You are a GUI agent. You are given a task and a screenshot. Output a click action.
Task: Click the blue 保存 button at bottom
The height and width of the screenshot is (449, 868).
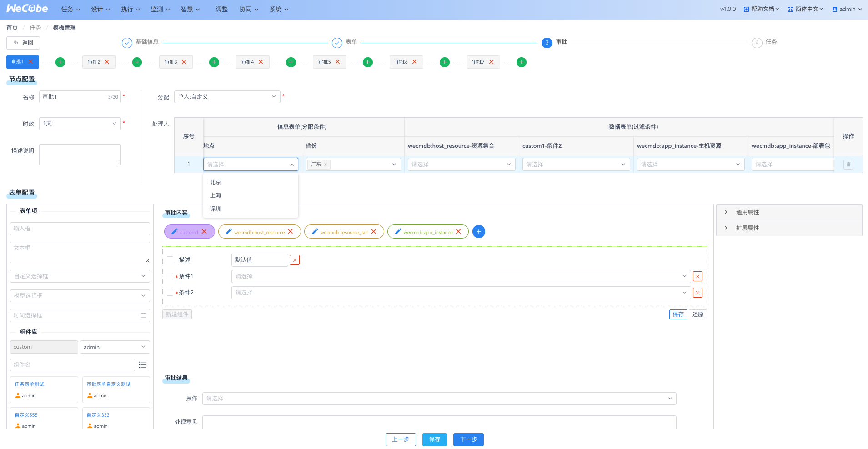click(x=435, y=439)
